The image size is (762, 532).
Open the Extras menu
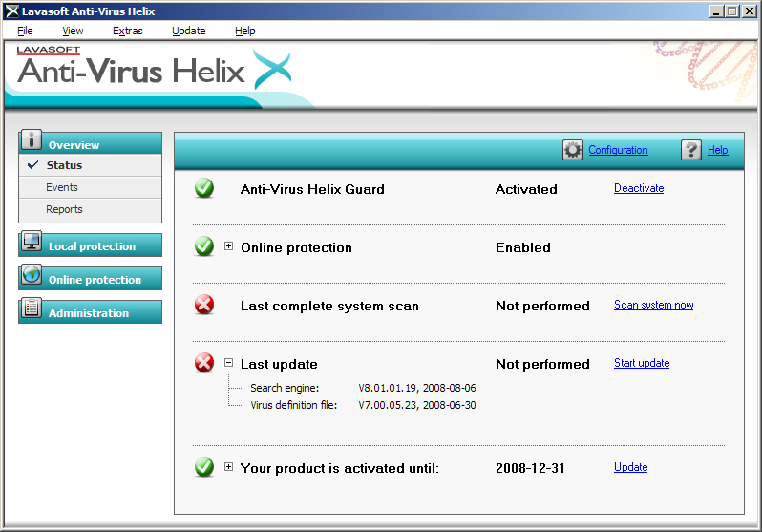tap(128, 31)
